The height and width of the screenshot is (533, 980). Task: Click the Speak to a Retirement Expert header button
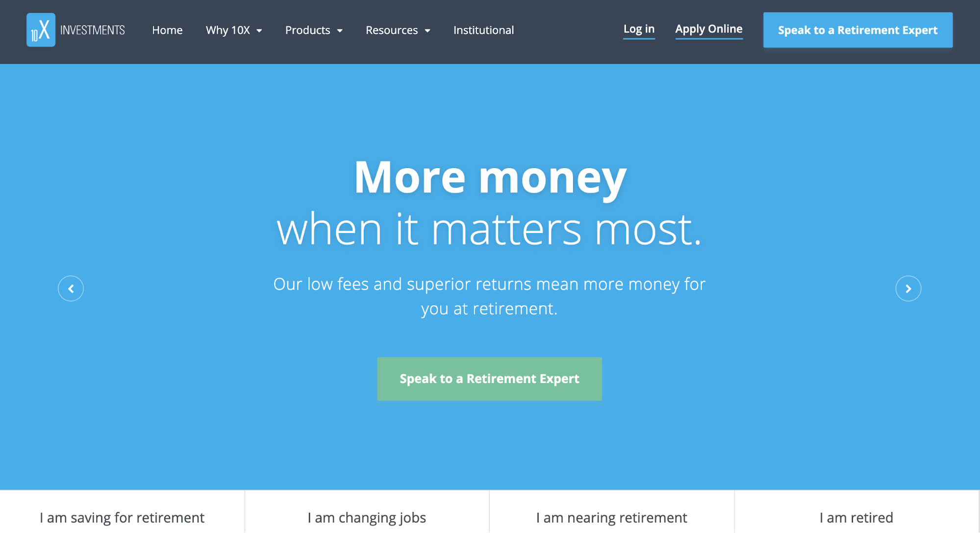coord(858,30)
